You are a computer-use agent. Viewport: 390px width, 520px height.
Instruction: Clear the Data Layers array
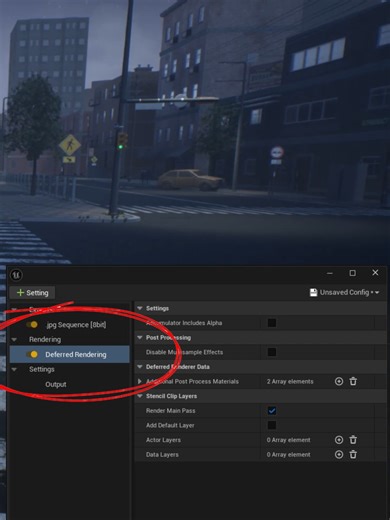[353, 454]
